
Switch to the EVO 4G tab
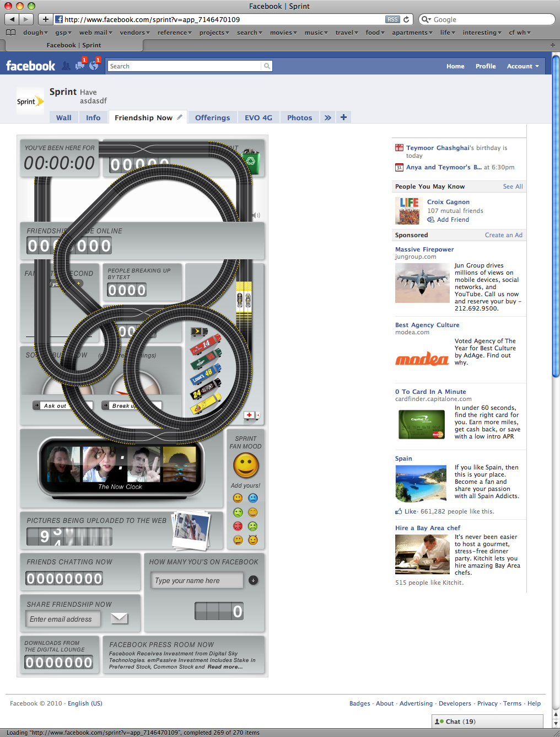pyautogui.click(x=259, y=118)
